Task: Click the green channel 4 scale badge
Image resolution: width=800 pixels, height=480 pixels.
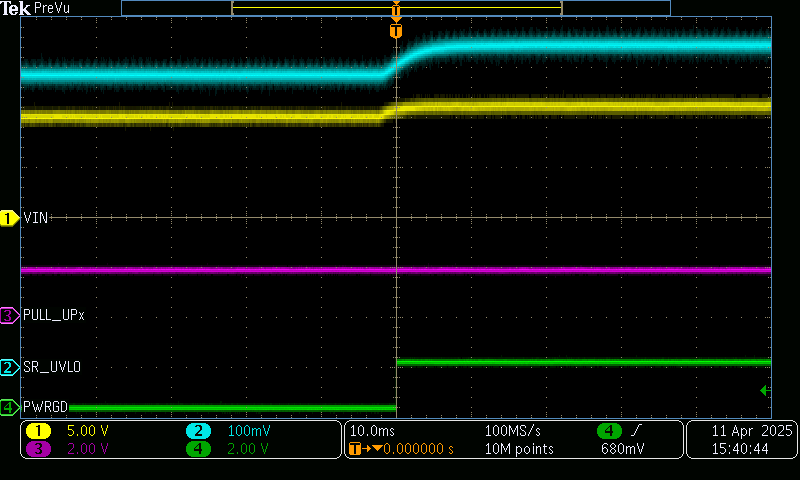Action: click(198, 449)
